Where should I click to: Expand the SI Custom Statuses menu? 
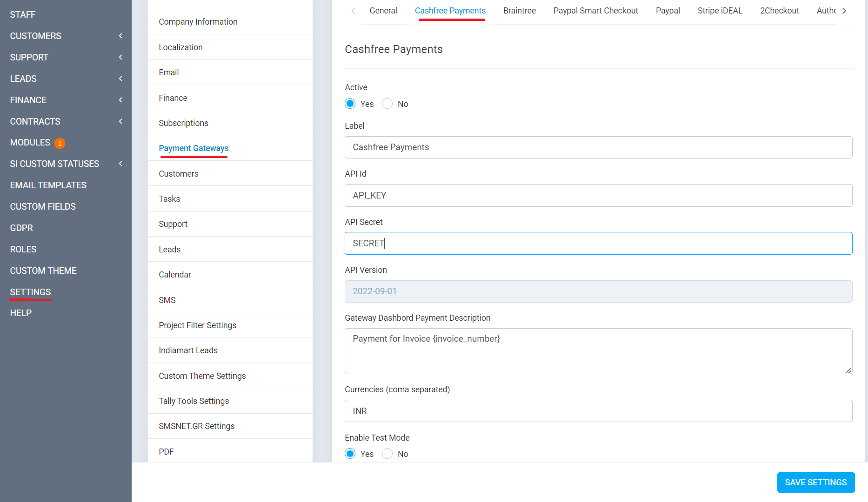pyautogui.click(x=66, y=164)
